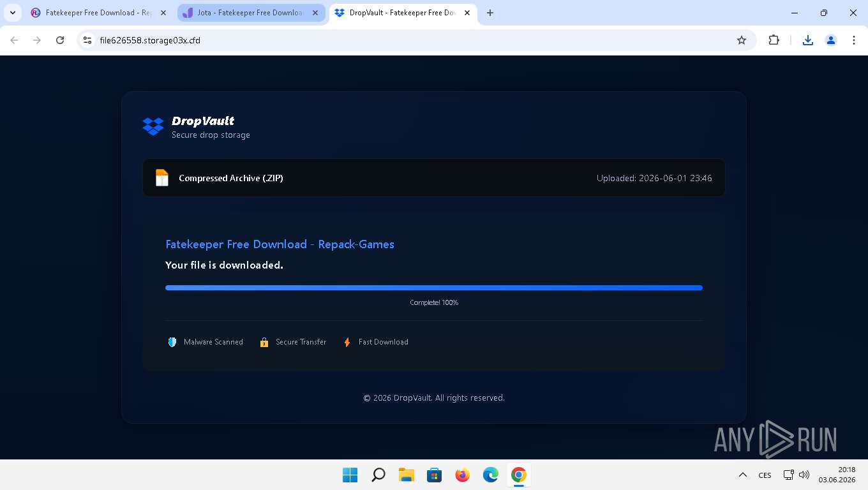Restore down the Chrome window
The width and height of the screenshot is (868, 490).
coord(824,13)
